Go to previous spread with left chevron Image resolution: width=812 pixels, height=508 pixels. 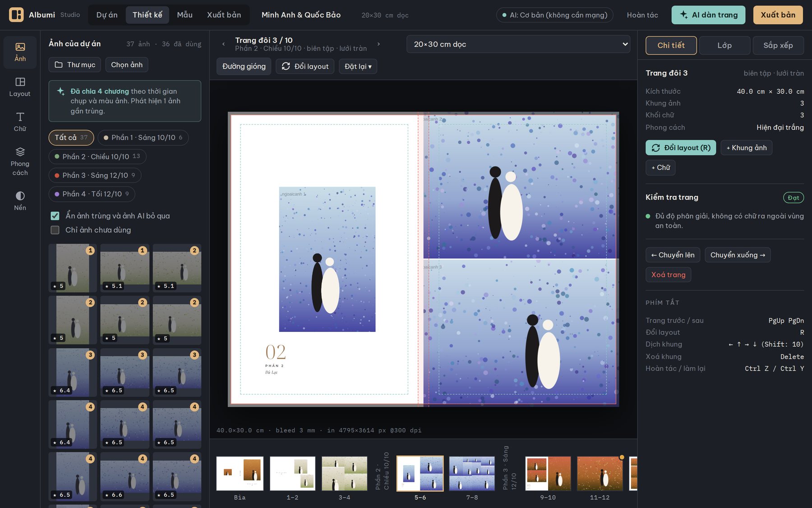(223, 44)
